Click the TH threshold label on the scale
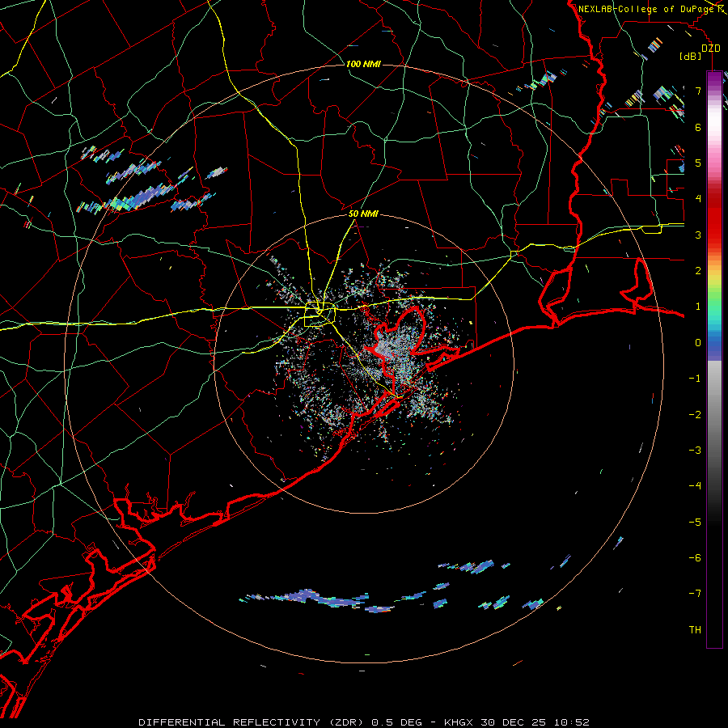 pos(695,630)
